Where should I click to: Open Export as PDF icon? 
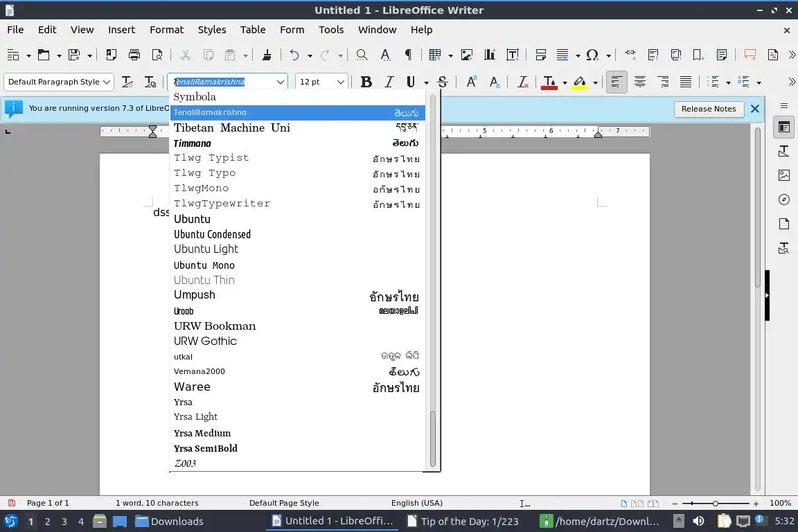pos(111,55)
